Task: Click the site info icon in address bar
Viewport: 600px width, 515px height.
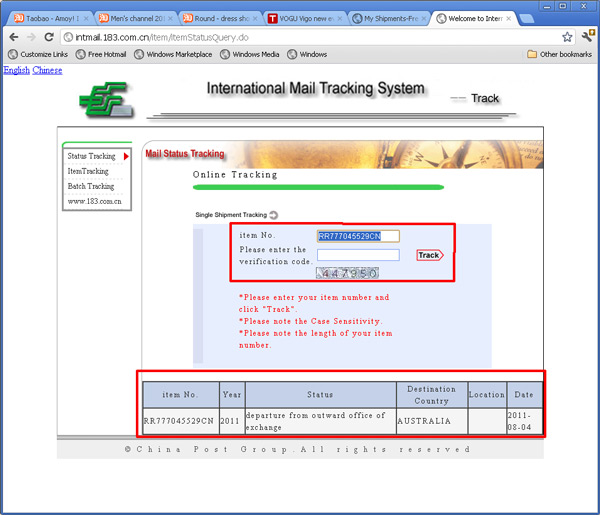Action: 68,37
